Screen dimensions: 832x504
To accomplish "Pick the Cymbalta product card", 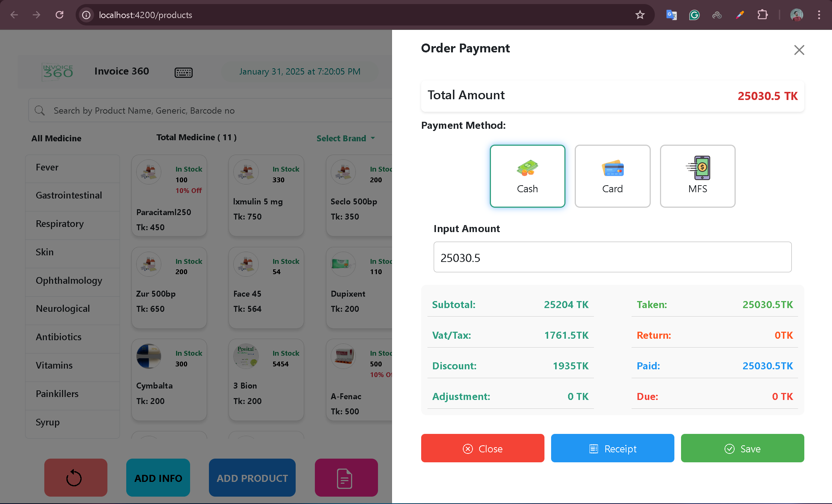I will (169, 380).
